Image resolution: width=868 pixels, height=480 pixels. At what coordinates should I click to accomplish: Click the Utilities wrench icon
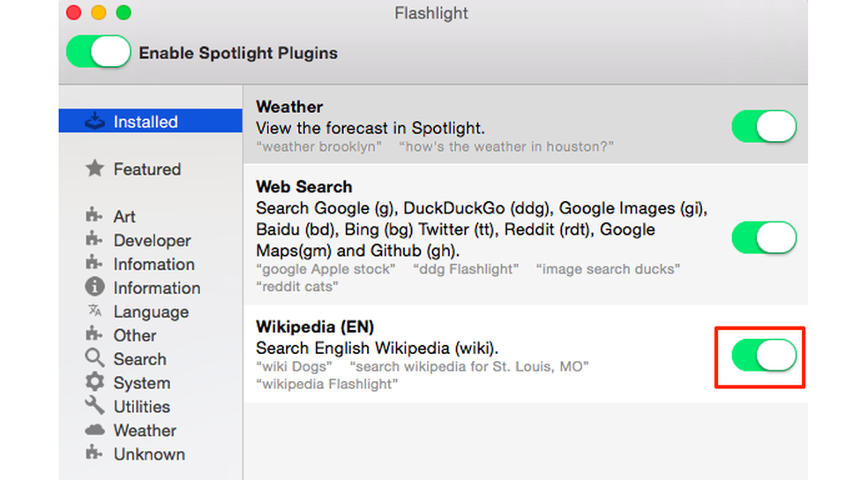pos(94,407)
